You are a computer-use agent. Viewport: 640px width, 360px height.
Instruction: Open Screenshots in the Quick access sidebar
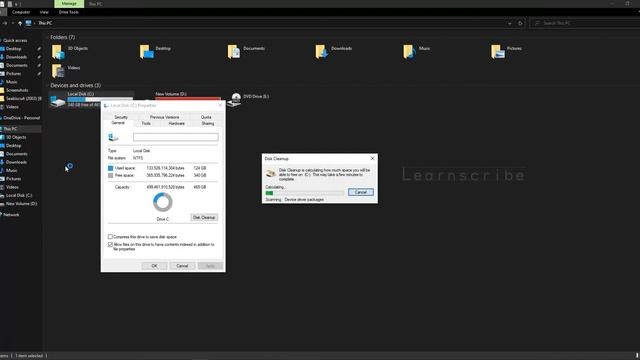point(17,90)
